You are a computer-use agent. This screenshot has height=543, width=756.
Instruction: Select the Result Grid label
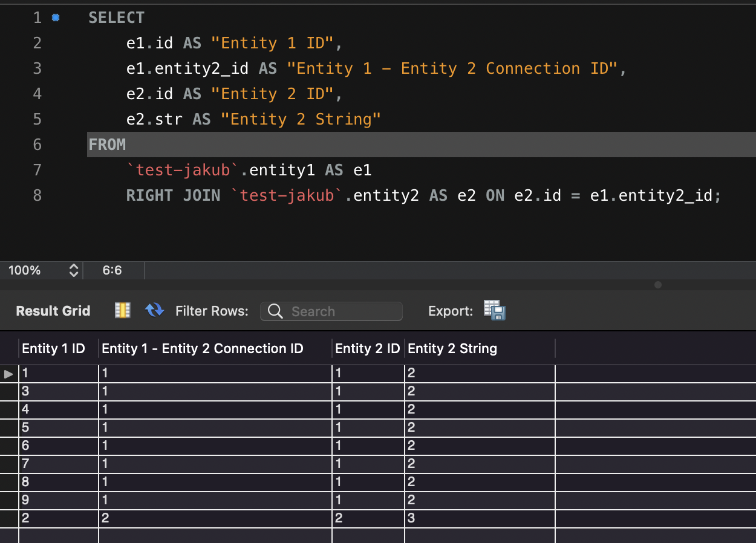[53, 311]
